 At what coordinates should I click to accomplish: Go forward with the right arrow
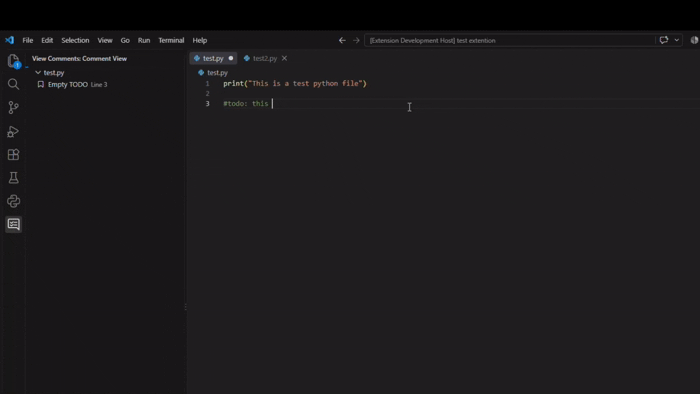point(356,40)
